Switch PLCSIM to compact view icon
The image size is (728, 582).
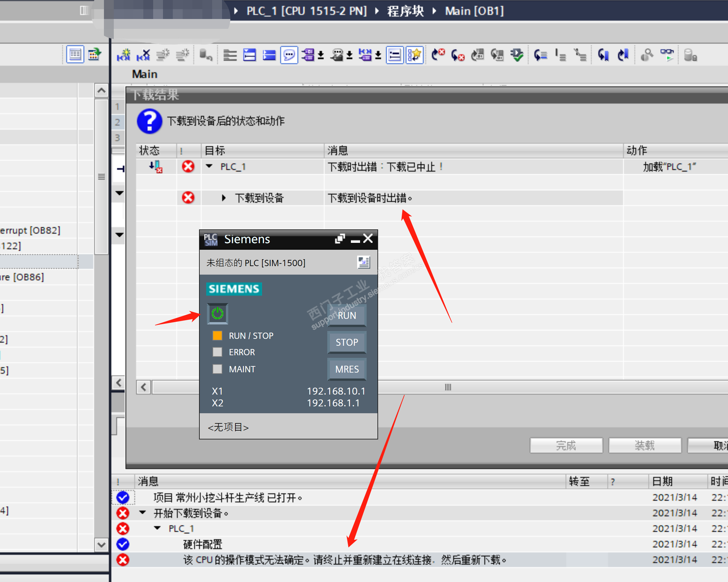364,262
